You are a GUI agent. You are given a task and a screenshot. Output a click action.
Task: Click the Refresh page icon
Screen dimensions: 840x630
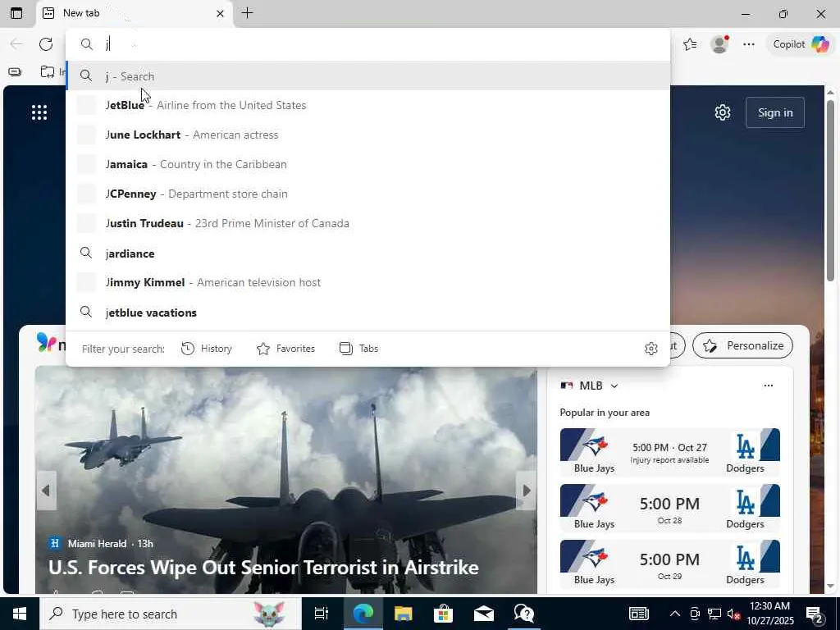[x=46, y=44]
